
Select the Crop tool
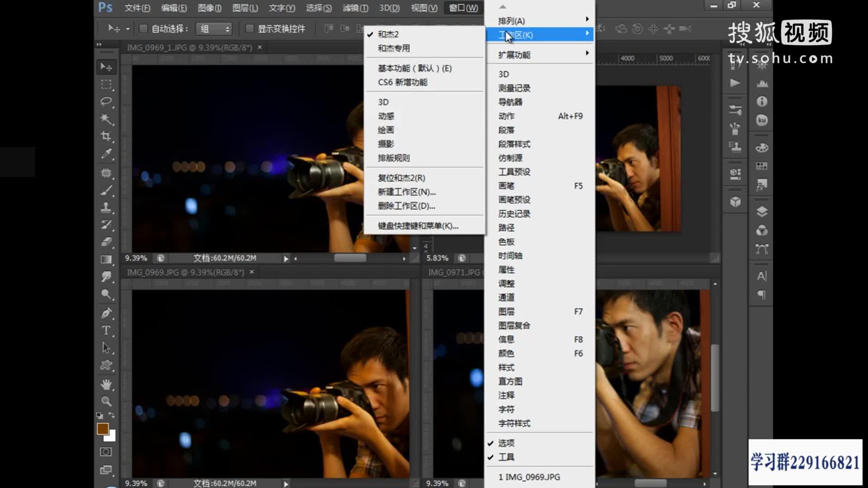click(x=107, y=136)
